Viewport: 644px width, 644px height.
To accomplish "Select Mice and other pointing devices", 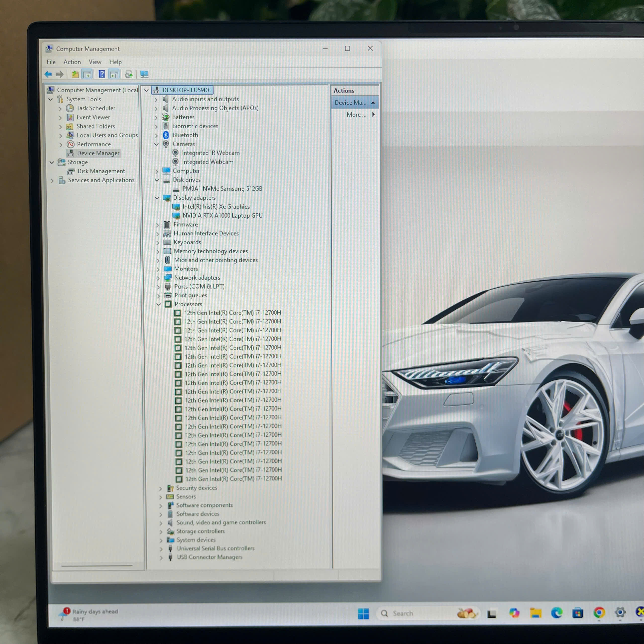I will 216,260.
